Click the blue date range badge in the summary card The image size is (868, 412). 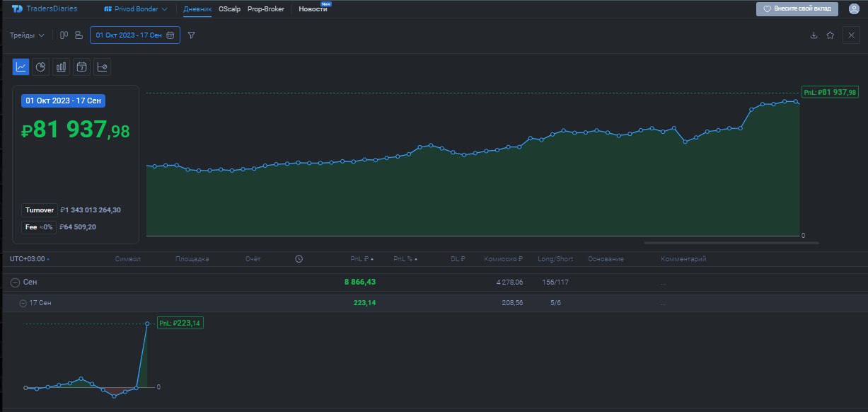click(x=64, y=101)
